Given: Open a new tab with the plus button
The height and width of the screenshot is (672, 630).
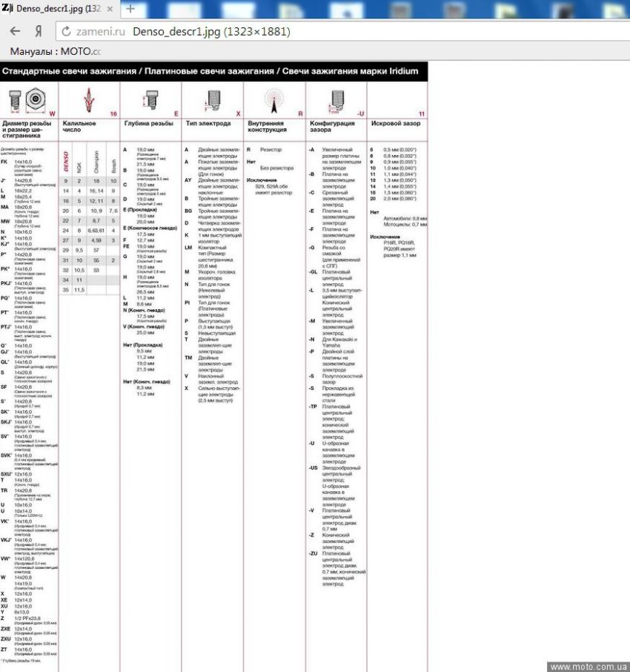Looking at the screenshot, I should tap(130, 9).
